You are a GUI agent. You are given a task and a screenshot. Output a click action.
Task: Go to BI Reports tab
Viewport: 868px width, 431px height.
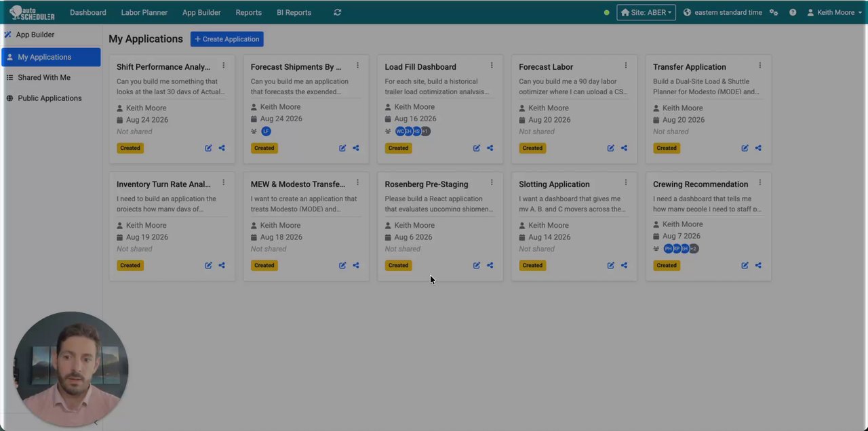coord(294,12)
